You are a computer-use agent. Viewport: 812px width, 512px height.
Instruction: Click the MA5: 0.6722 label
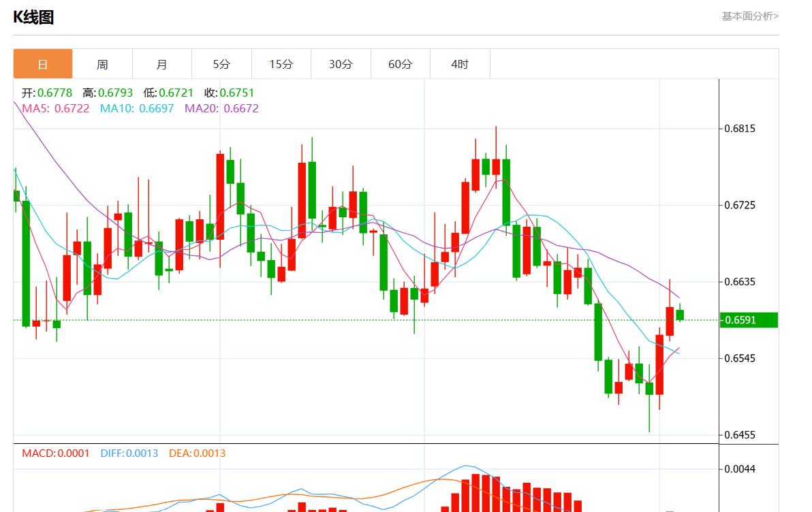pyautogui.click(x=55, y=109)
